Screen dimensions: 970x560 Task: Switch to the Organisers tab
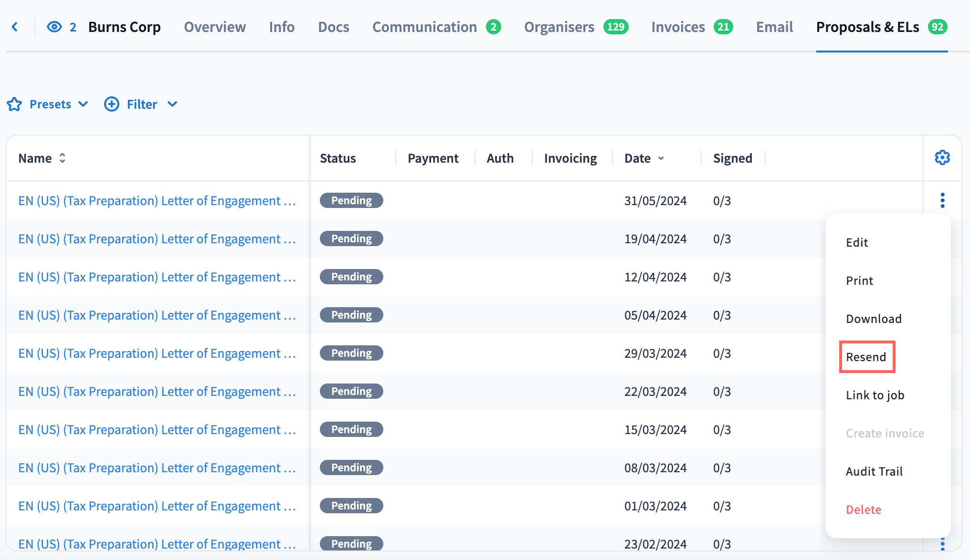pos(559,27)
